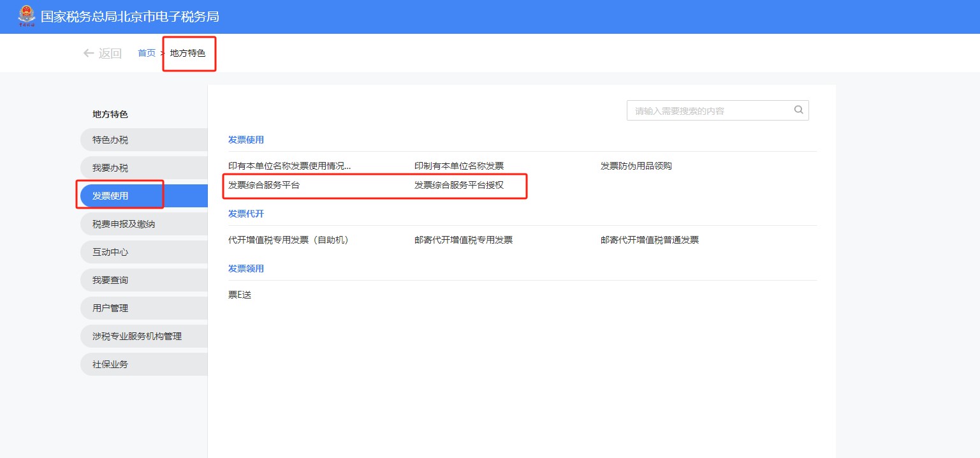Viewport: 980px width, 458px height.
Task: Click the tax bureau emblem logo
Action: [x=27, y=17]
